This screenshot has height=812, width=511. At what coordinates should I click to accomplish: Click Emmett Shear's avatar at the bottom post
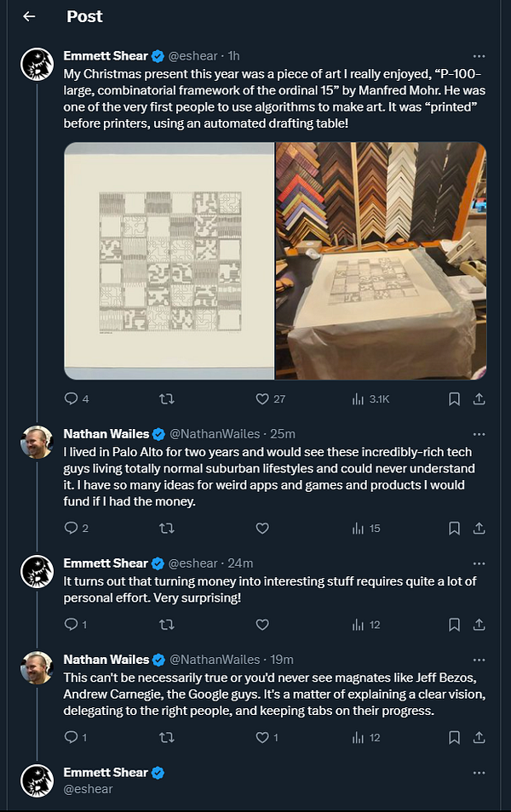[37, 781]
